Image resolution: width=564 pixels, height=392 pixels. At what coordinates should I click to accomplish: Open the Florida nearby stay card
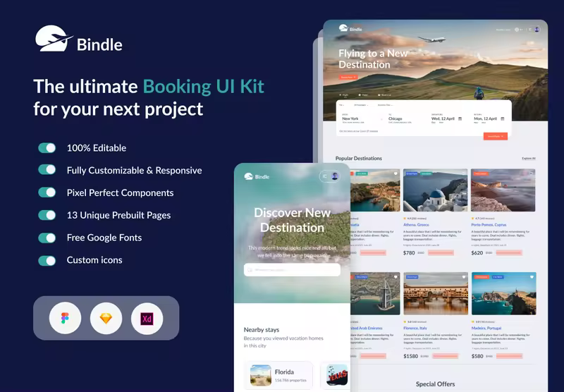(278, 376)
